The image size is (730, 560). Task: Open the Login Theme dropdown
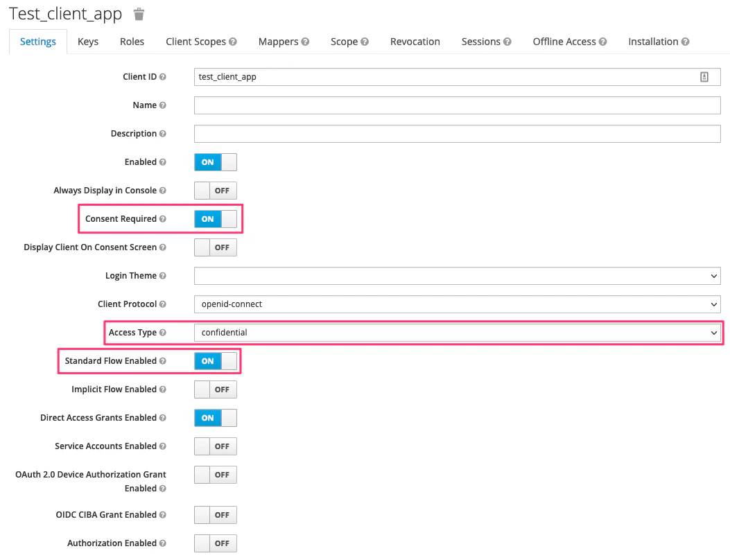pos(457,276)
